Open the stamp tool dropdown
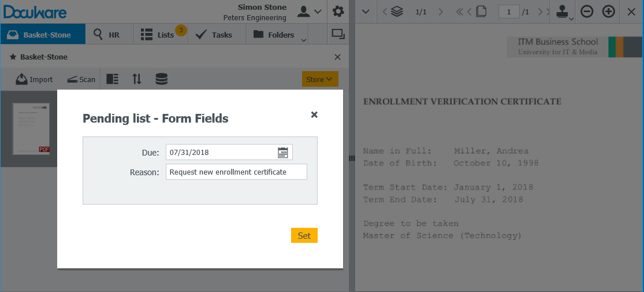The image size is (644, 292). (x=563, y=12)
